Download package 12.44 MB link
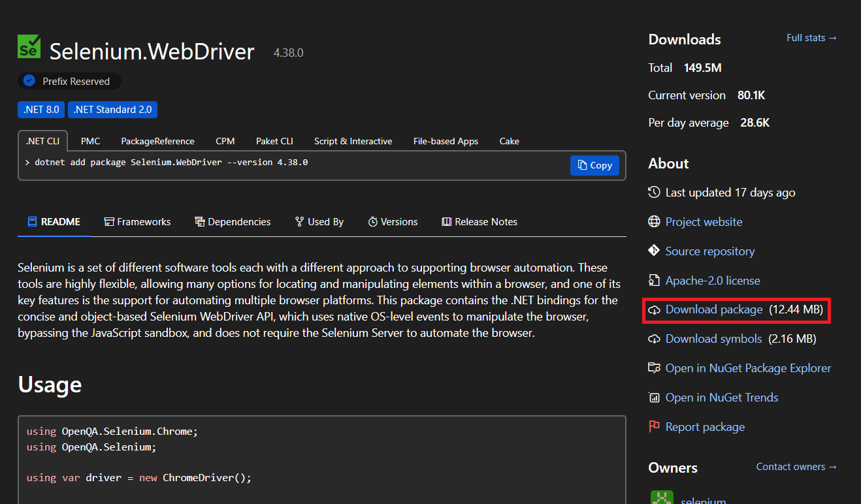Image resolution: width=861 pixels, height=504 pixels. pos(713,309)
